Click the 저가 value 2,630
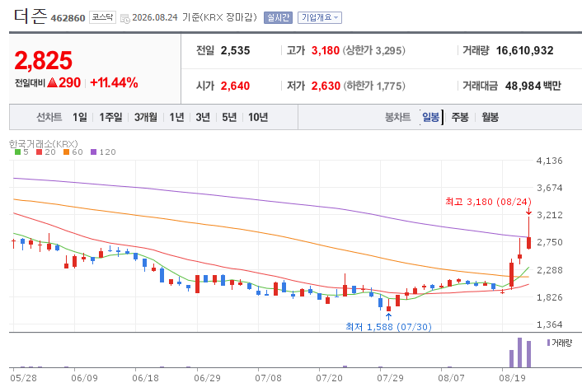 [326, 86]
